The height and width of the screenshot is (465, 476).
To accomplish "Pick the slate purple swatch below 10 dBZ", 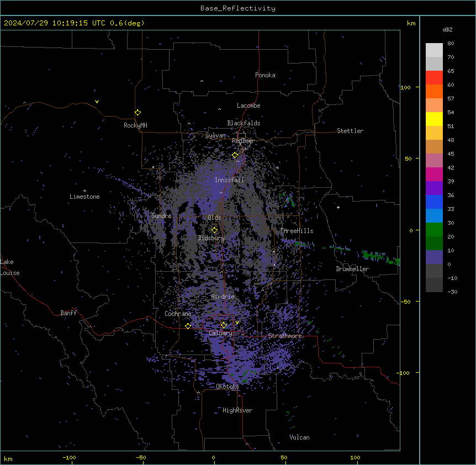I will [434, 257].
